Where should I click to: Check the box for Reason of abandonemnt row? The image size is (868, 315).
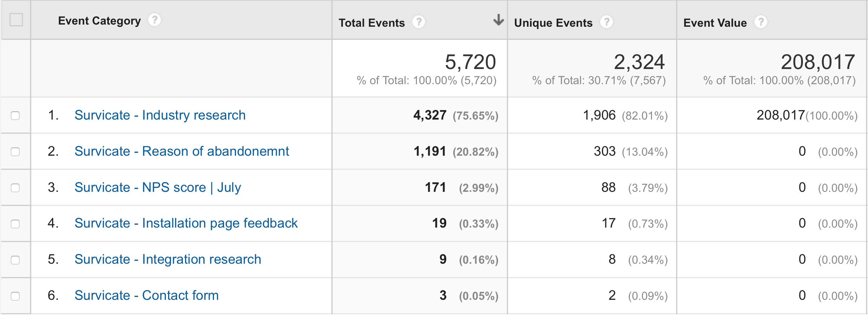tap(15, 152)
